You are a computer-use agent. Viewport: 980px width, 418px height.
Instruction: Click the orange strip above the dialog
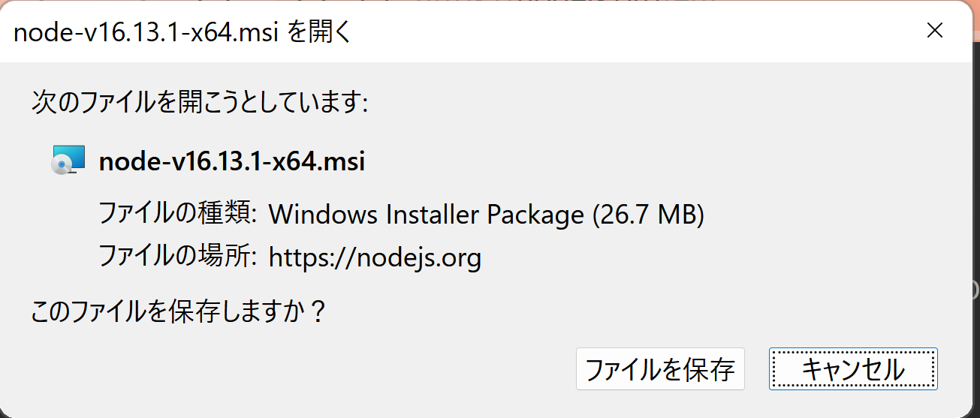[x=488, y=4]
